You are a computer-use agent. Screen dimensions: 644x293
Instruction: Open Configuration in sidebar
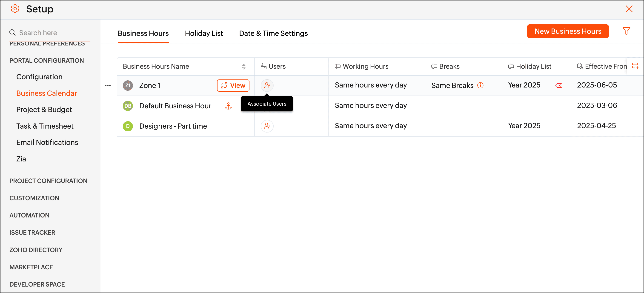click(39, 77)
